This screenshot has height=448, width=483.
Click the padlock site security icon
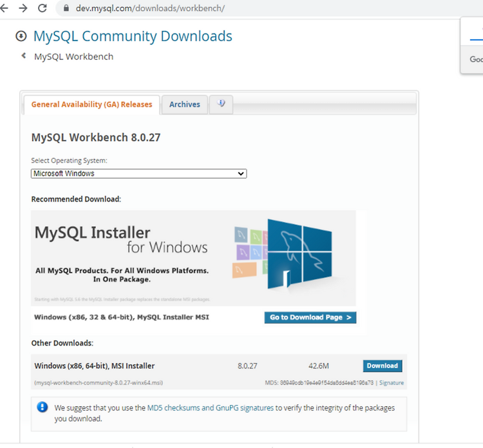pos(66,8)
